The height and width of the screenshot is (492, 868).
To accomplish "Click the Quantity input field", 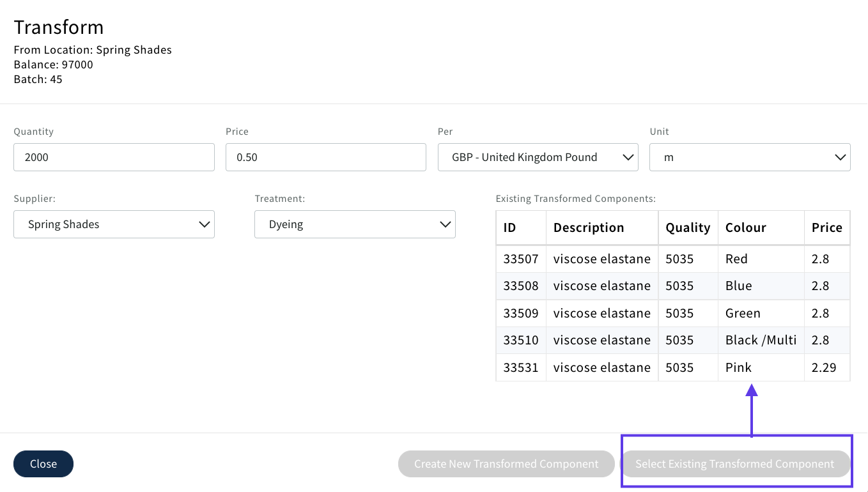I will tap(114, 157).
